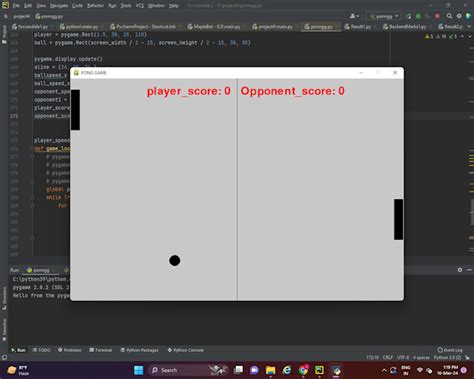Click the projectf breadcrumb
Screen dimensions: 474x379
22,16
